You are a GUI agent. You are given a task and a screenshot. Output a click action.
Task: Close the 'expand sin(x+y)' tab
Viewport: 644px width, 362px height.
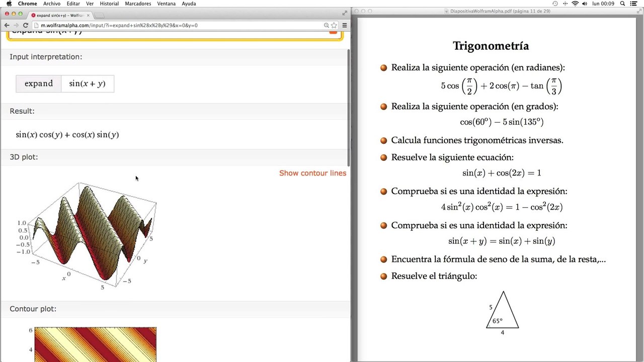(88, 16)
